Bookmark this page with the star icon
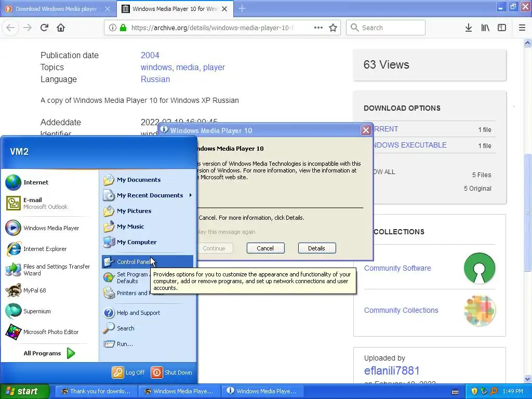532x399 pixels. (333, 28)
